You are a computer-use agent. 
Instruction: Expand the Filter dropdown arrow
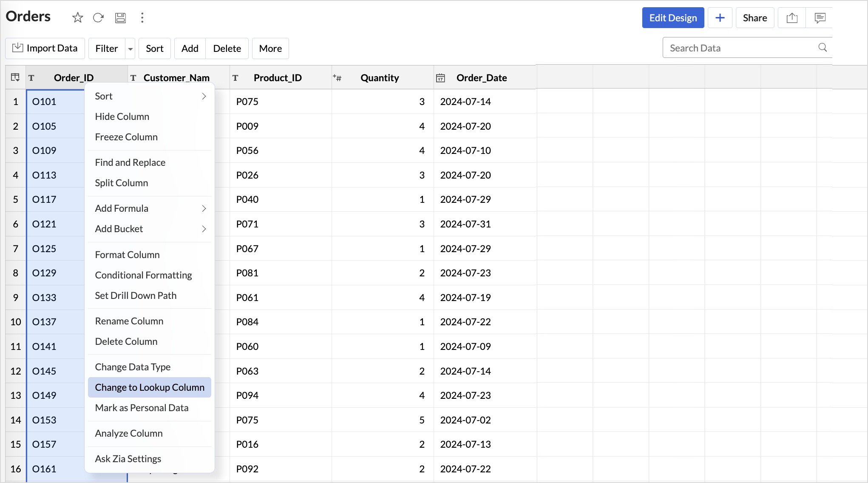[130, 49]
